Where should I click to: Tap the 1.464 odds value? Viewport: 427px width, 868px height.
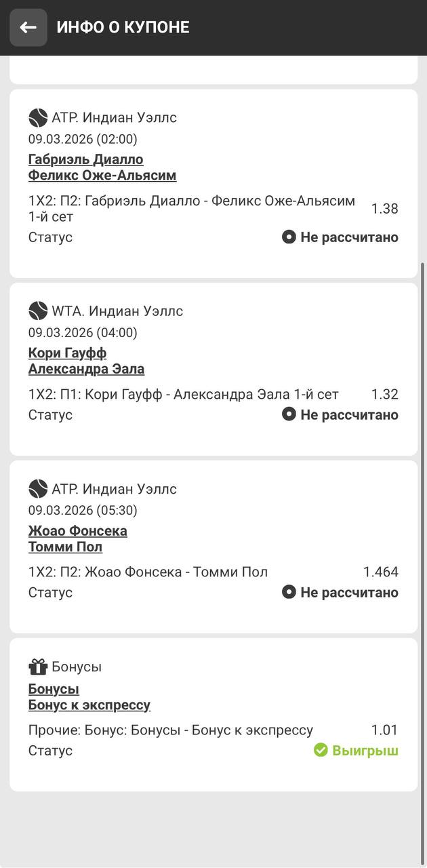pos(381,572)
